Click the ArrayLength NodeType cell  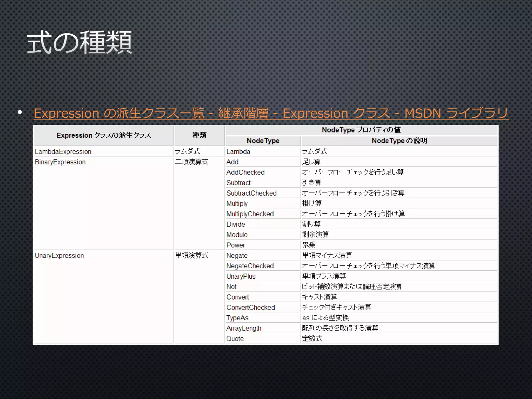click(263, 328)
